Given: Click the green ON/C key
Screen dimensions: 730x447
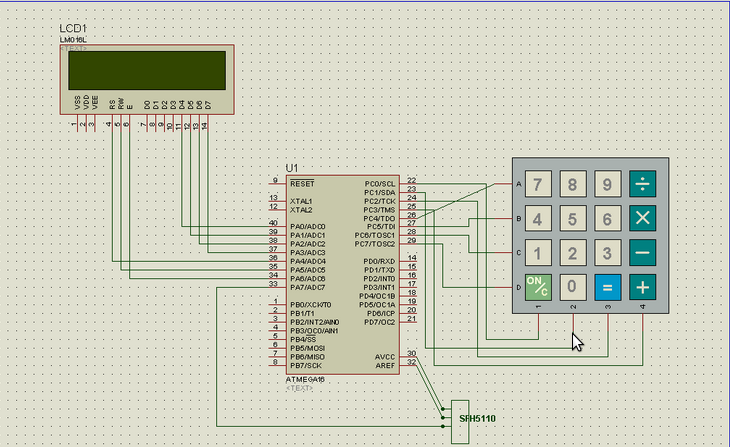Looking at the screenshot, I should click(538, 287).
